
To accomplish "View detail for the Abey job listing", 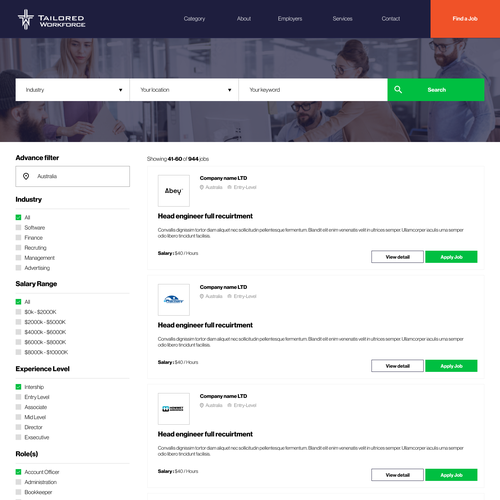I will coord(397,257).
